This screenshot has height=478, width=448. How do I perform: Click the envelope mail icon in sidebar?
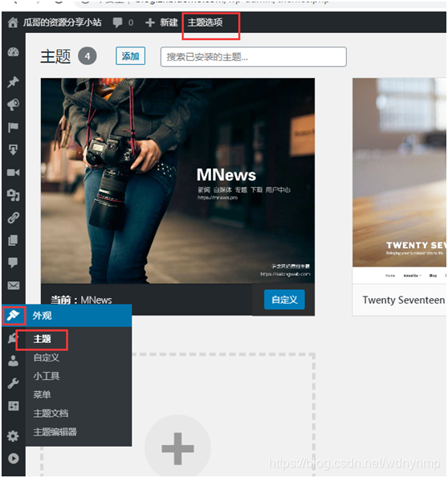click(13, 286)
